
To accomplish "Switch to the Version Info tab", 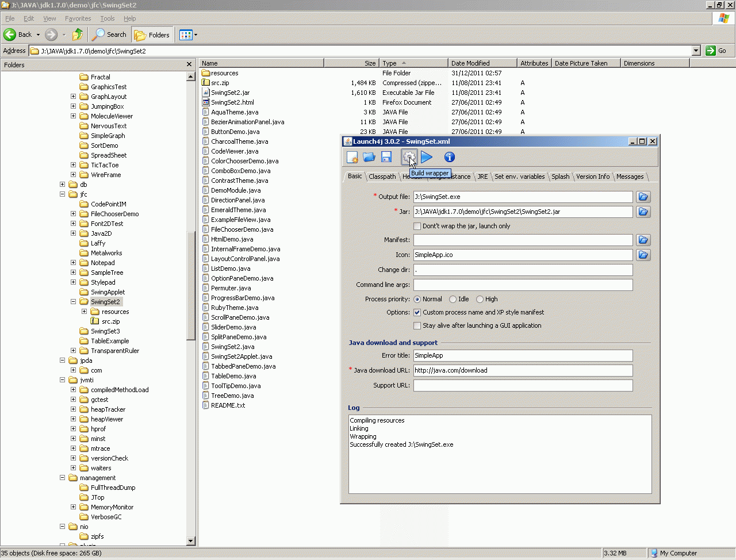I will (593, 177).
